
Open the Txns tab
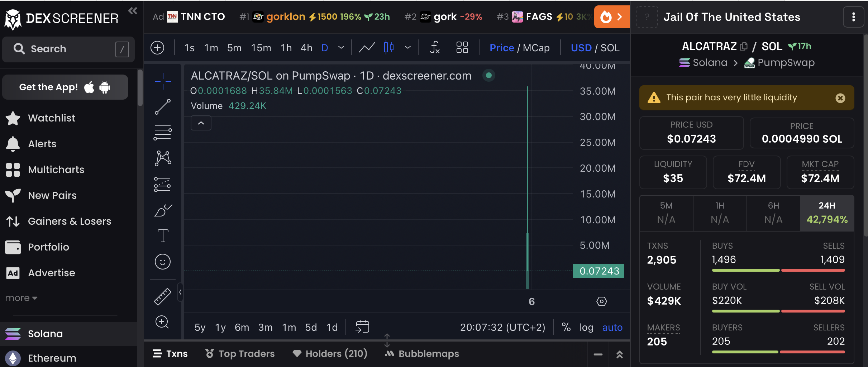click(x=170, y=354)
